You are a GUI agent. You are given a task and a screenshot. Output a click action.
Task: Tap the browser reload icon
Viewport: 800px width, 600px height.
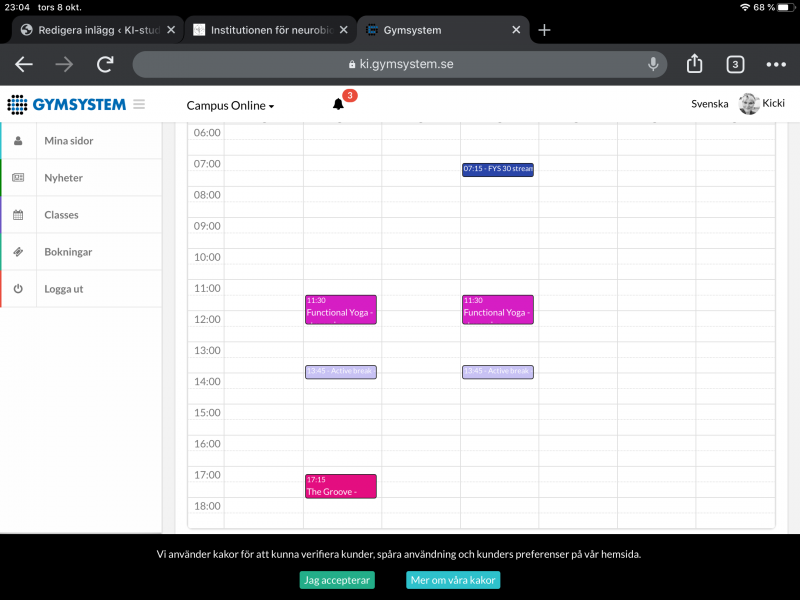point(105,64)
